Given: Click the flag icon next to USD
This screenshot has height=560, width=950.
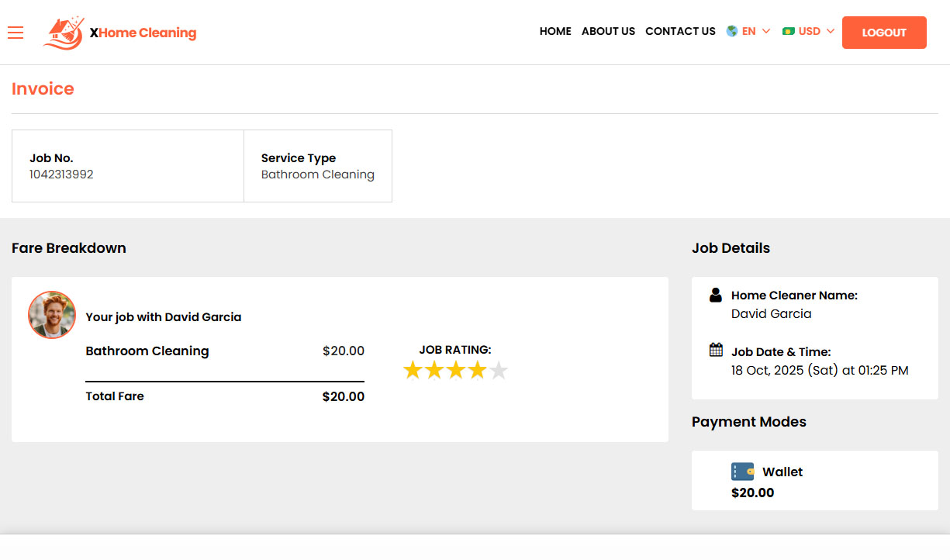Looking at the screenshot, I should coord(789,31).
